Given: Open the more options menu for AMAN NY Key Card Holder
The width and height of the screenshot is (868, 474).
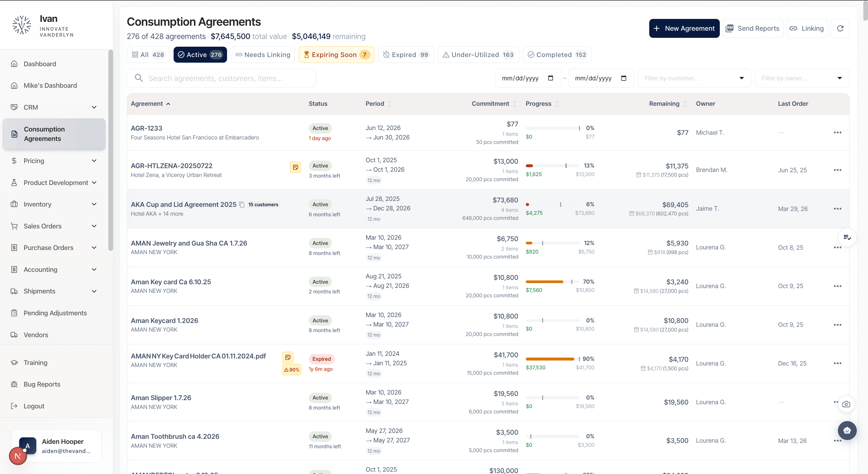Looking at the screenshot, I should pyautogui.click(x=837, y=363).
